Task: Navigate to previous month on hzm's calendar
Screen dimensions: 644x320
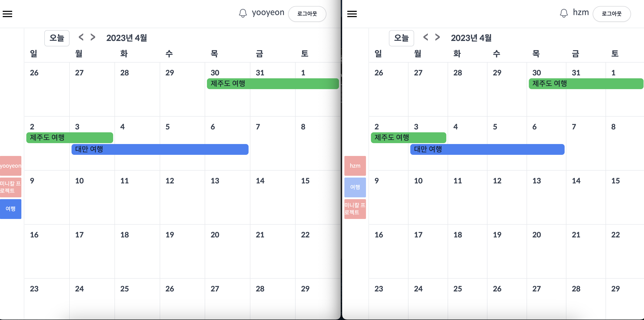Action: [x=425, y=37]
